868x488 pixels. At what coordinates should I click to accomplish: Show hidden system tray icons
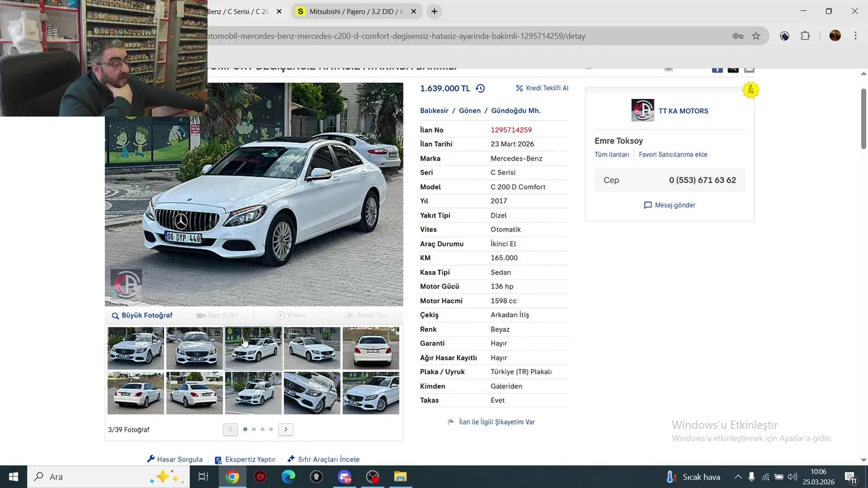coord(738,477)
